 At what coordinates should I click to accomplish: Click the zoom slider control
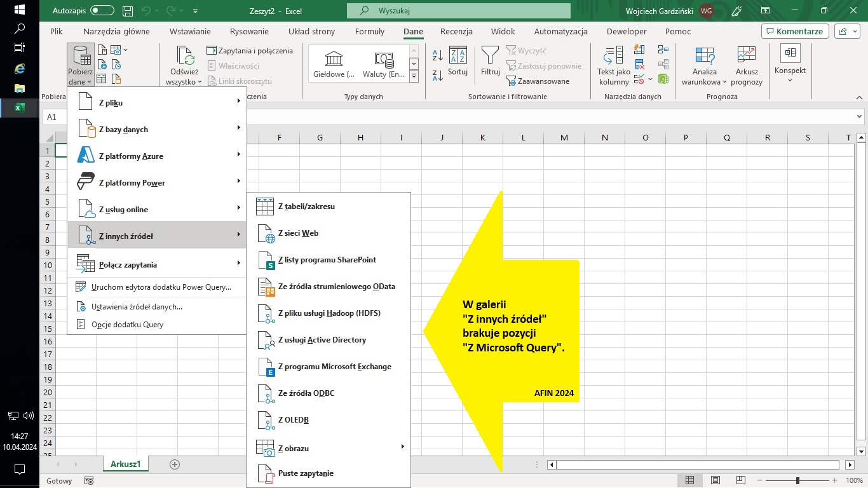pyautogui.click(x=799, y=481)
